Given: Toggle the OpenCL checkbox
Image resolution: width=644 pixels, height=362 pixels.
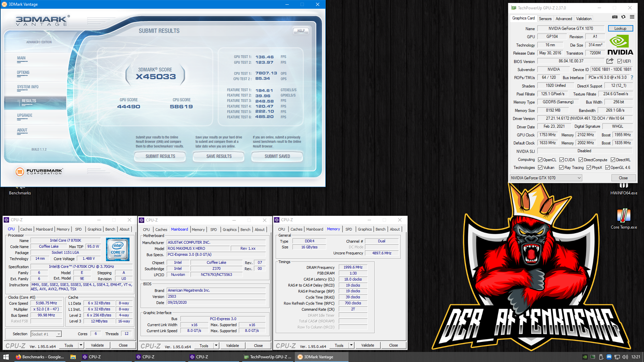Looking at the screenshot, I should (x=540, y=160).
